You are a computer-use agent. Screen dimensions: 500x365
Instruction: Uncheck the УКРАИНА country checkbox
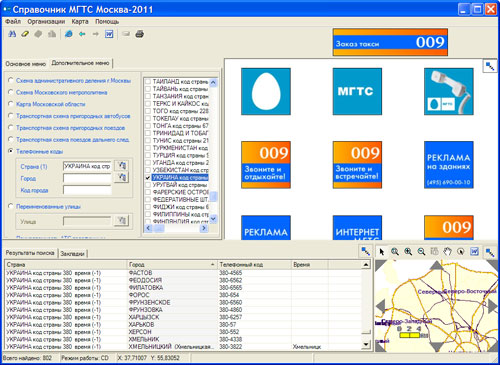[148, 177]
